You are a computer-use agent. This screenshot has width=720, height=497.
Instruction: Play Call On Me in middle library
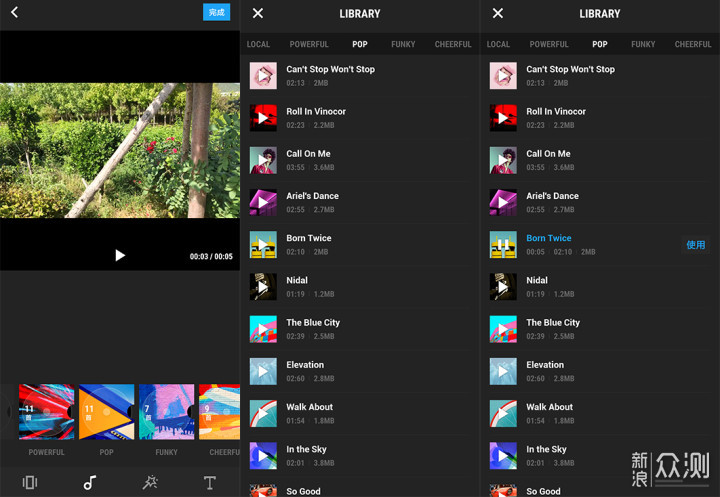(263, 161)
